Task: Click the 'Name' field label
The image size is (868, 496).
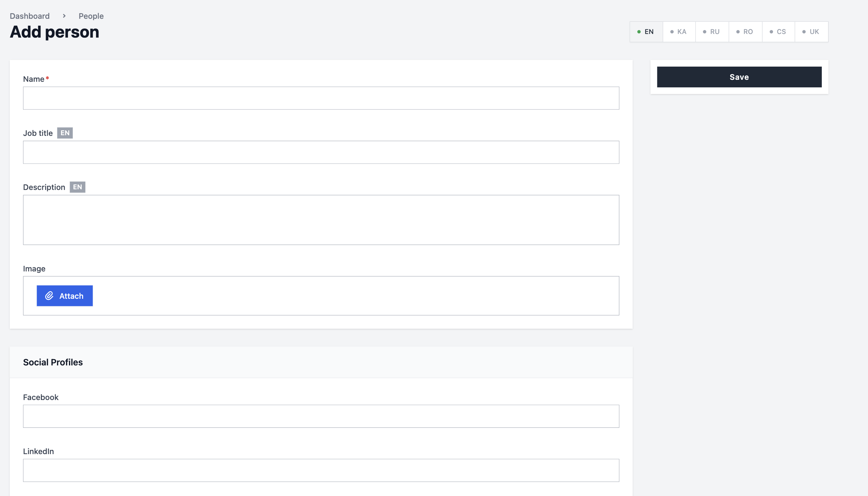Action: click(x=34, y=79)
